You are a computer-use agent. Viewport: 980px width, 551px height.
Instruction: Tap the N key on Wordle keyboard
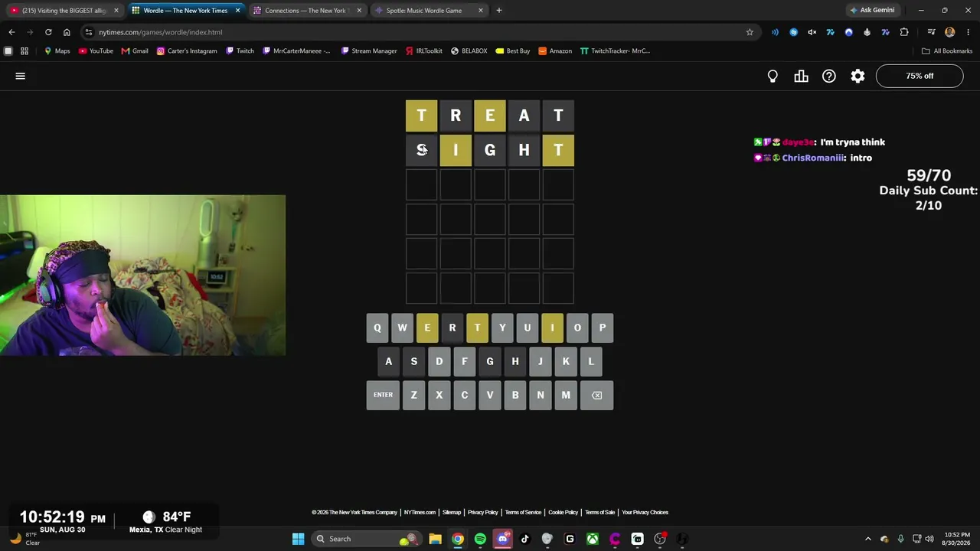coord(541,395)
